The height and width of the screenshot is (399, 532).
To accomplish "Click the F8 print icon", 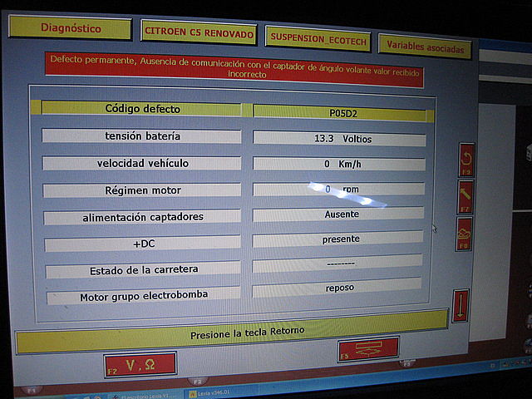I will [x=464, y=233].
